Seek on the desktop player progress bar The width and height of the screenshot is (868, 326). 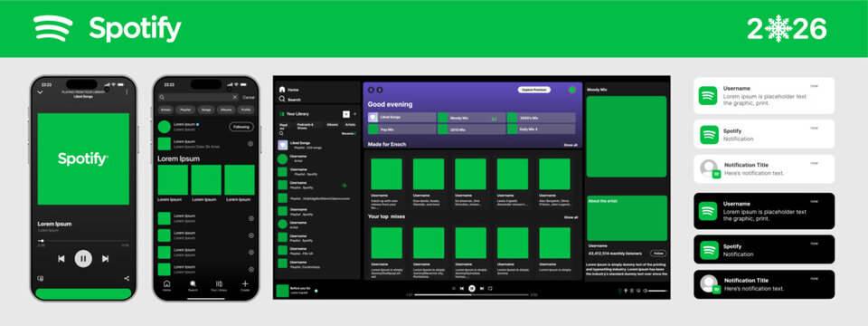(471, 295)
